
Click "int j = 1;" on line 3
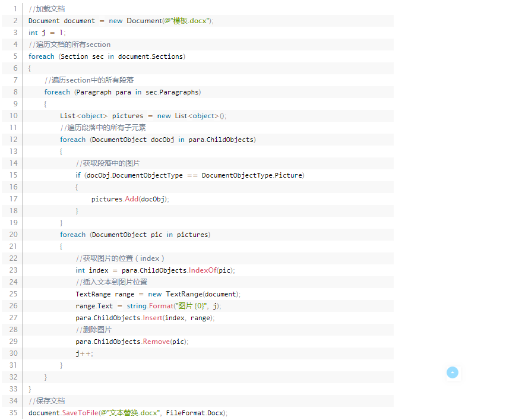point(47,33)
